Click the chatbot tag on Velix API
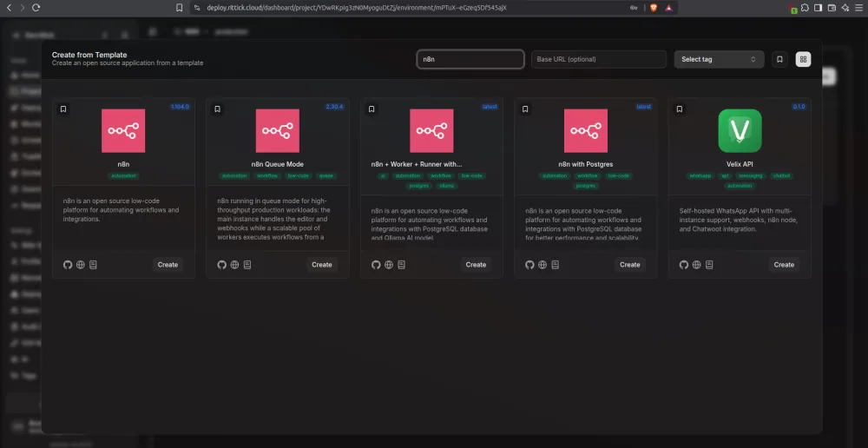Image resolution: width=868 pixels, height=448 pixels. click(782, 175)
